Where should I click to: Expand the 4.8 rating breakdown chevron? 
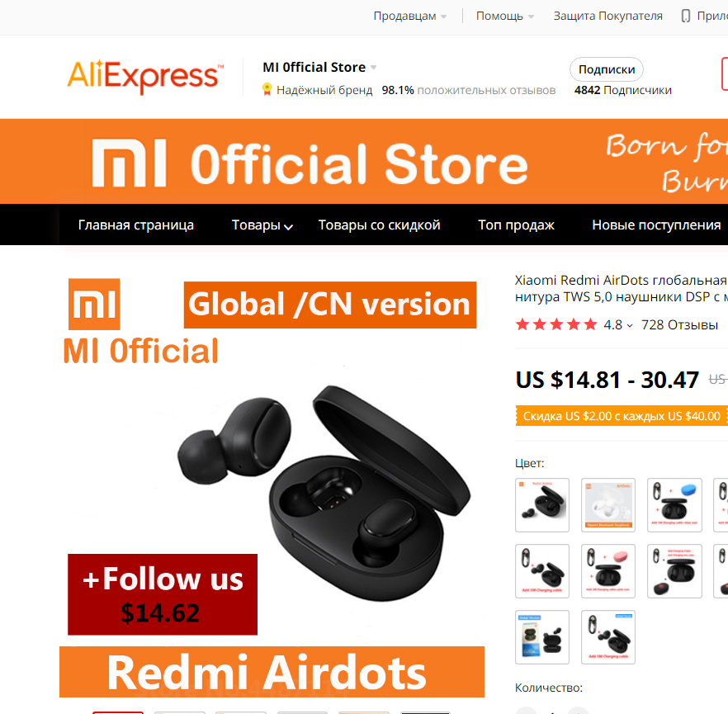coord(630,326)
